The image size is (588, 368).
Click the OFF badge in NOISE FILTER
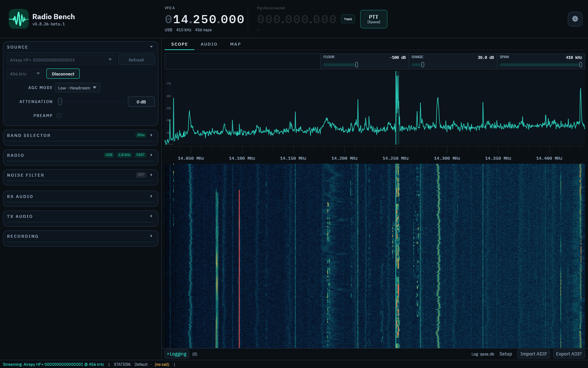click(x=141, y=175)
